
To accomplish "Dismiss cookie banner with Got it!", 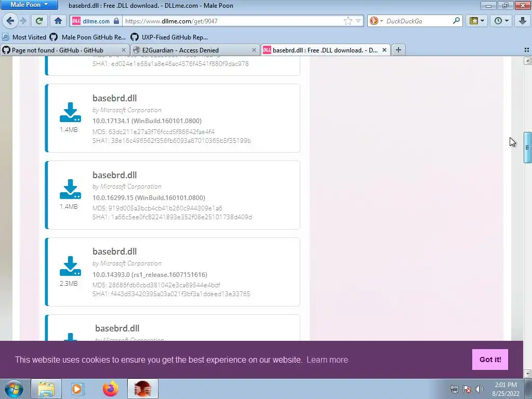I will click(490, 360).
